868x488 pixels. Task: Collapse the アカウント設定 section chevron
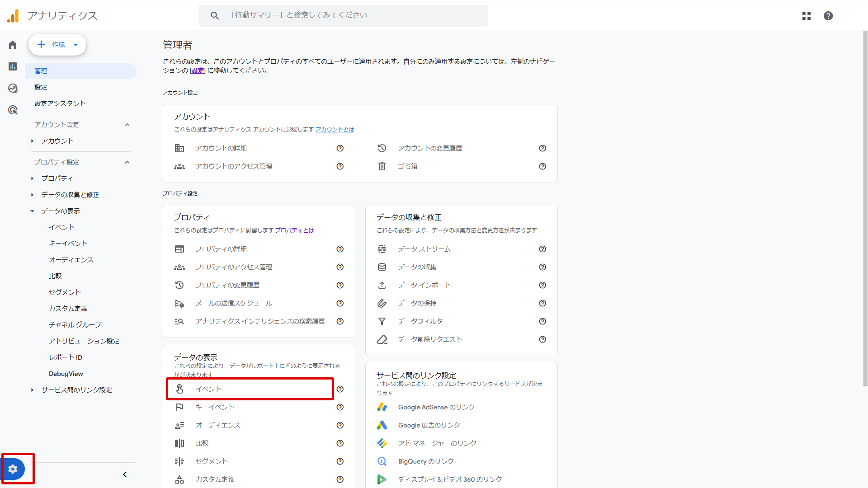coord(127,125)
